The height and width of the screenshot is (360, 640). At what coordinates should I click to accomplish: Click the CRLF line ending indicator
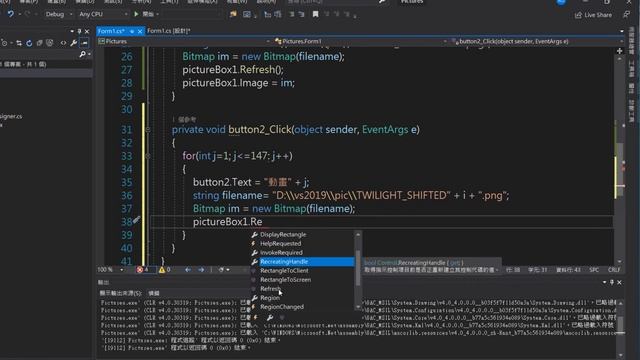[614, 270]
